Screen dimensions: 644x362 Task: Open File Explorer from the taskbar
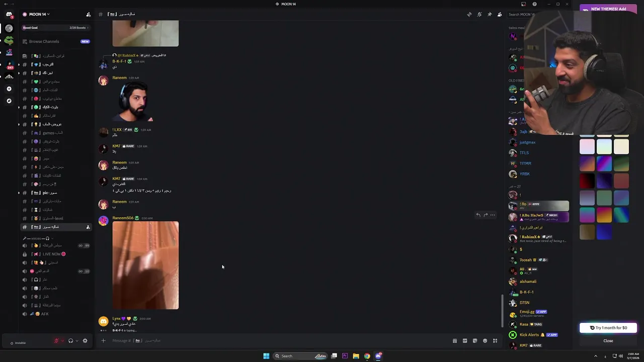click(x=356, y=356)
